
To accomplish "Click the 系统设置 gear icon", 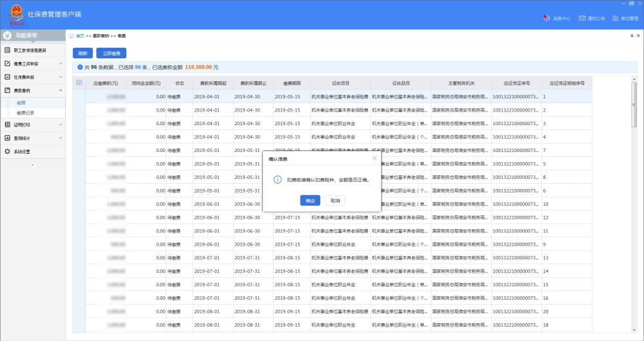I will pyautogui.click(x=7, y=151).
